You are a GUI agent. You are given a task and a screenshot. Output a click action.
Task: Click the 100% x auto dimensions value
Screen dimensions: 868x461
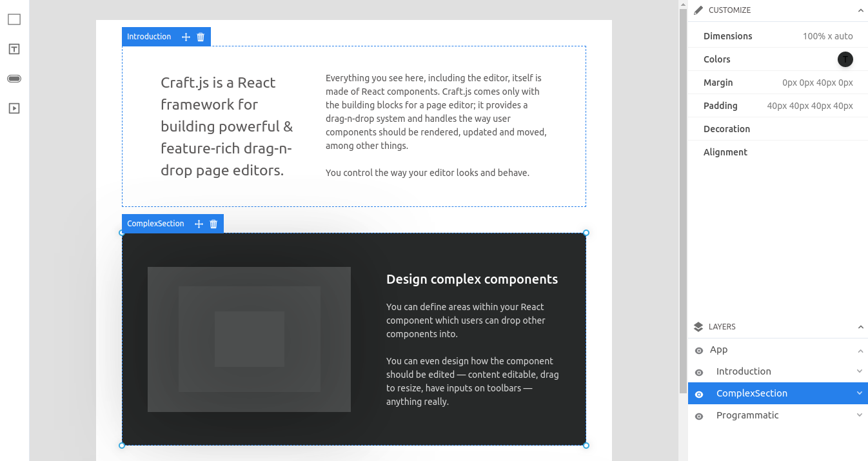[x=827, y=36]
